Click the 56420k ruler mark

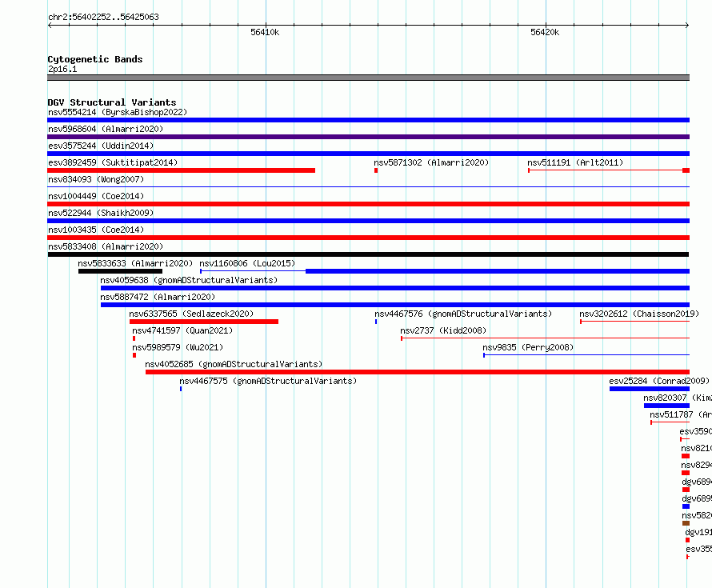click(545, 32)
